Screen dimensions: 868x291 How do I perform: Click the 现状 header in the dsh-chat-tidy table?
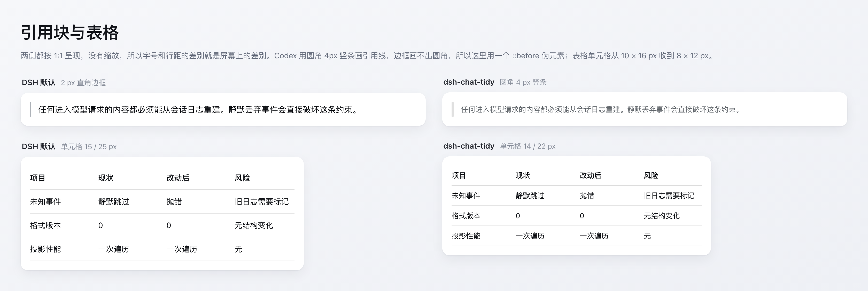coord(523,175)
